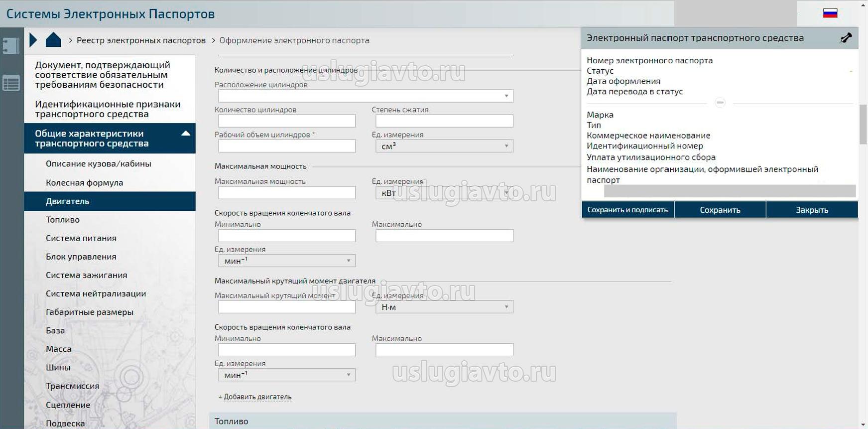
Task: Click the Сохранить и подписать button
Action: [627, 210]
